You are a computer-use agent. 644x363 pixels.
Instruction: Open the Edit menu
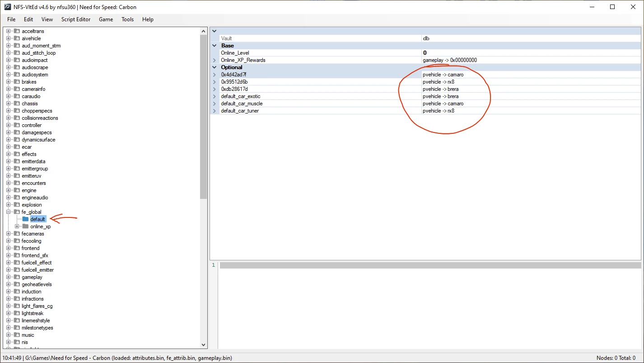[28, 19]
